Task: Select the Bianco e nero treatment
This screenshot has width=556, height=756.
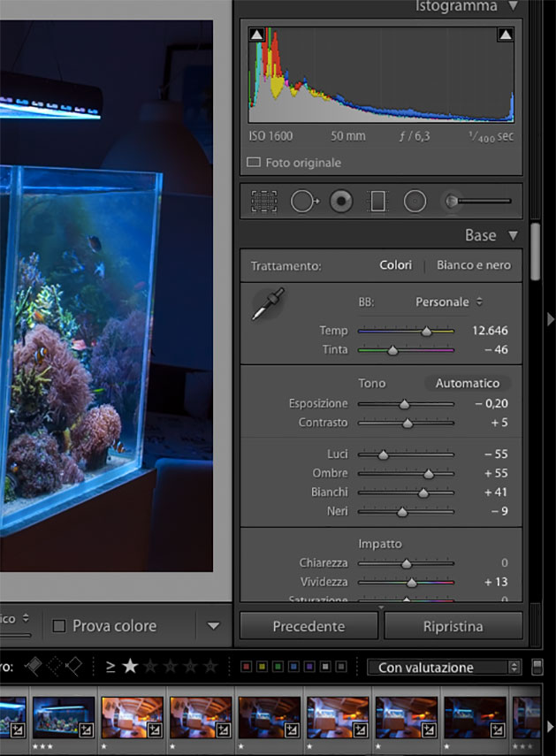Action: [474, 265]
